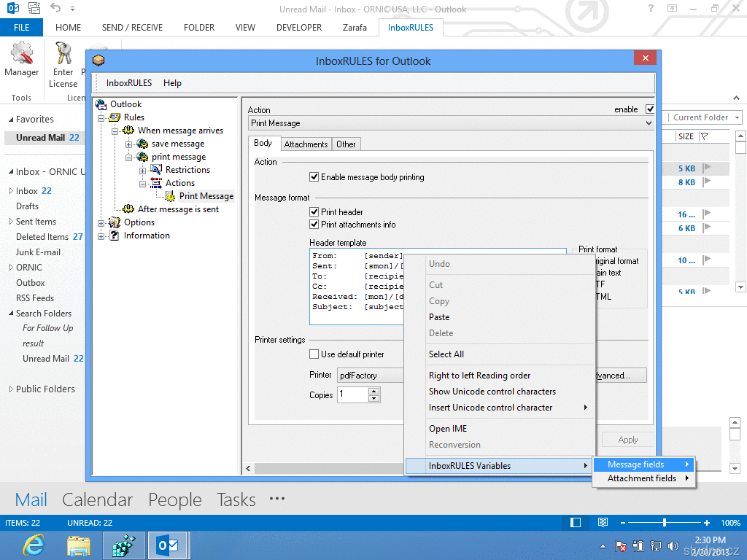The height and width of the screenshot is (560, 747).
Task: Switch to the Attachments tab
Action: (x=306, y=144)
